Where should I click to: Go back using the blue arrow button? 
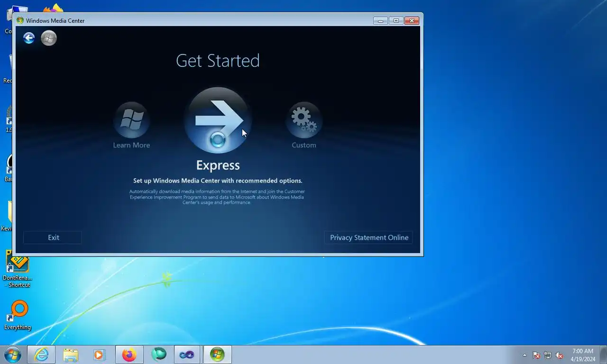29,38
